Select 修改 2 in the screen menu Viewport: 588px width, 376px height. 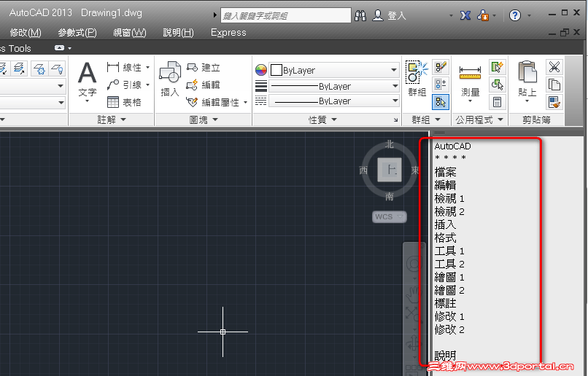tap(449, 329)
